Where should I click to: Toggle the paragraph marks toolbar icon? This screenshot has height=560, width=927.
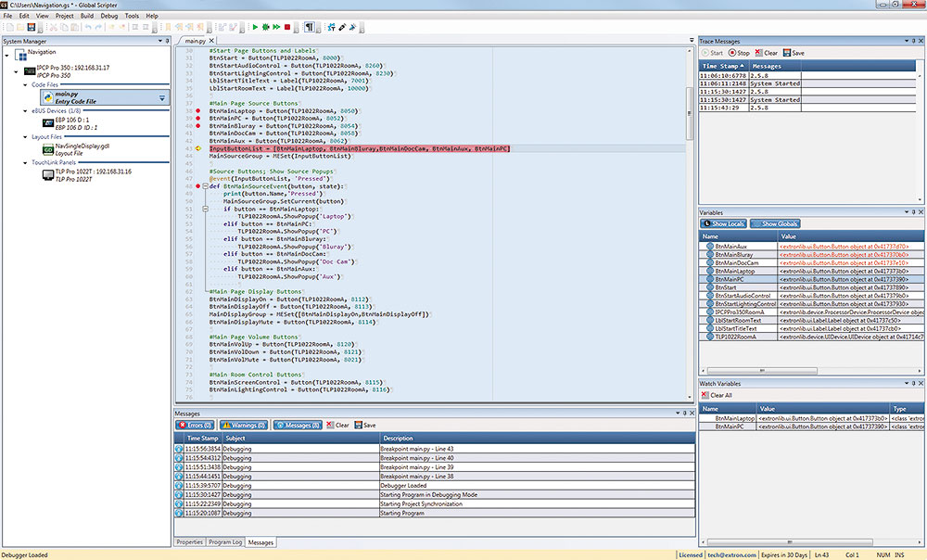point(311,28)
